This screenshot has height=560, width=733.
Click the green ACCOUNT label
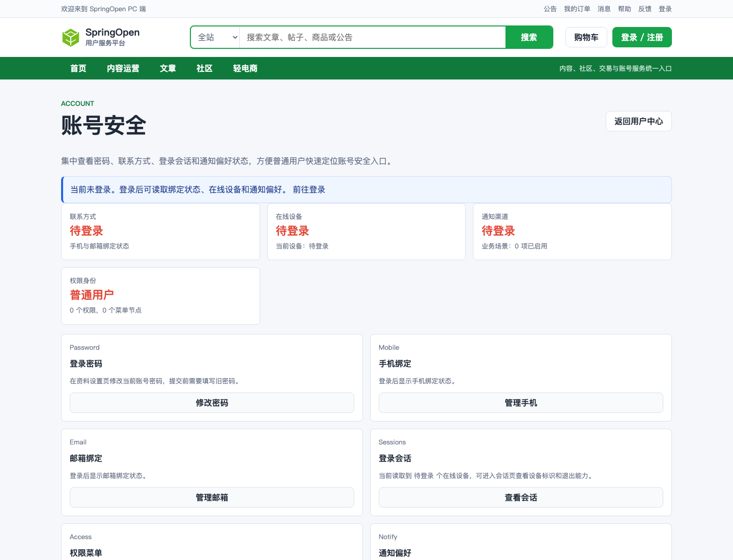coord(77,103)
